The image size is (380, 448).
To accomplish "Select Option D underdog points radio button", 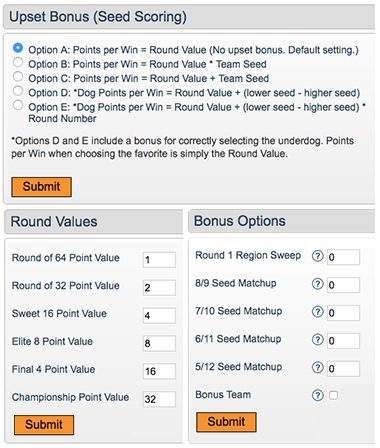I will 18,91.
